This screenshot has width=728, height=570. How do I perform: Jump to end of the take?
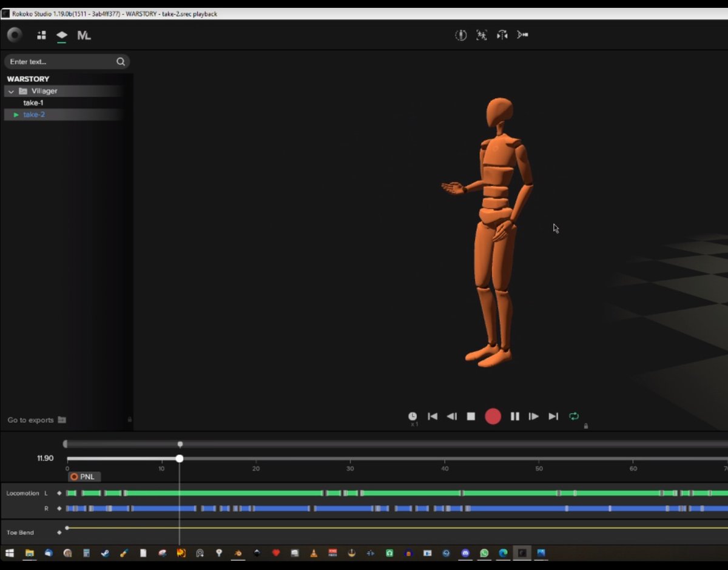553,417
